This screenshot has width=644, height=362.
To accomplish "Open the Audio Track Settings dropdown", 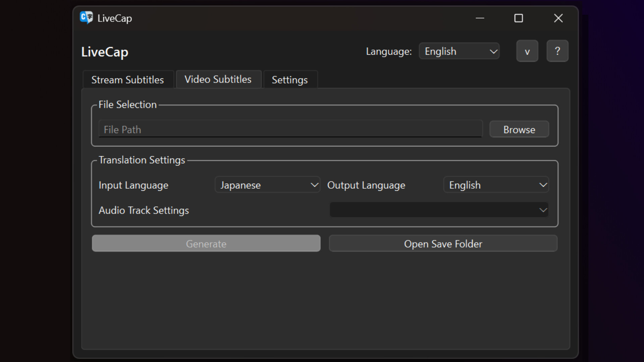I will pos(439,210).
